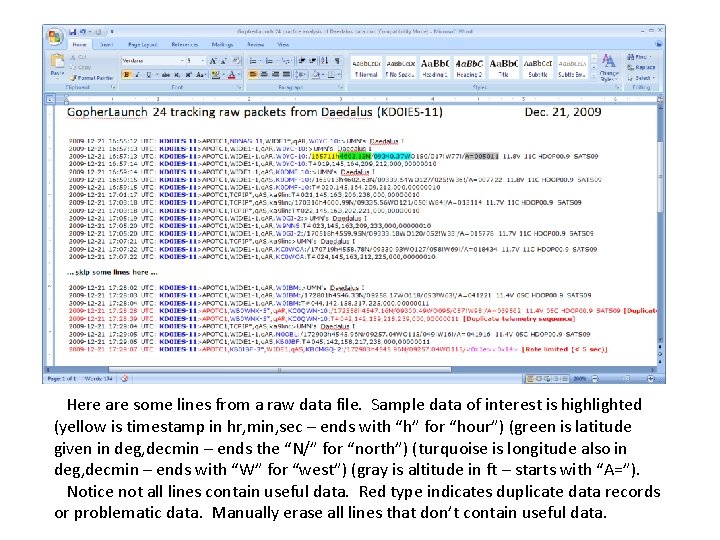The width and height of the screenshot is (720, 540).
Task: Apply the yellow text highlight color
Action: (x=215, y=74)
